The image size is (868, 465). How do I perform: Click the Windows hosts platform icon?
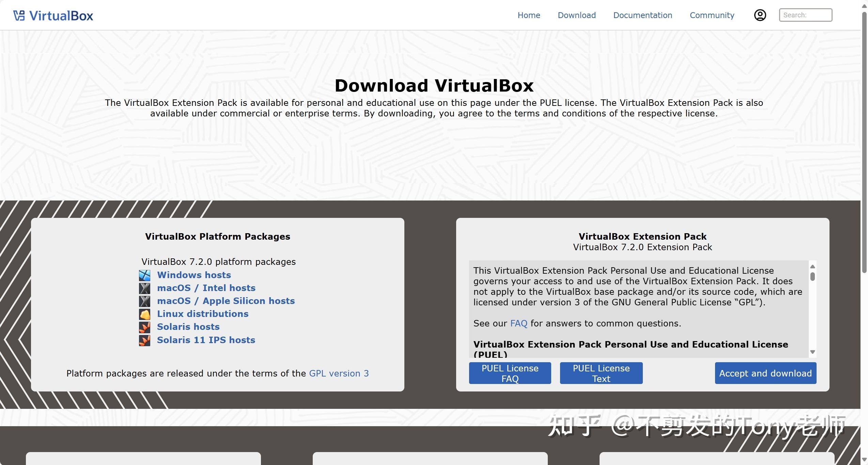pos(144,275)
